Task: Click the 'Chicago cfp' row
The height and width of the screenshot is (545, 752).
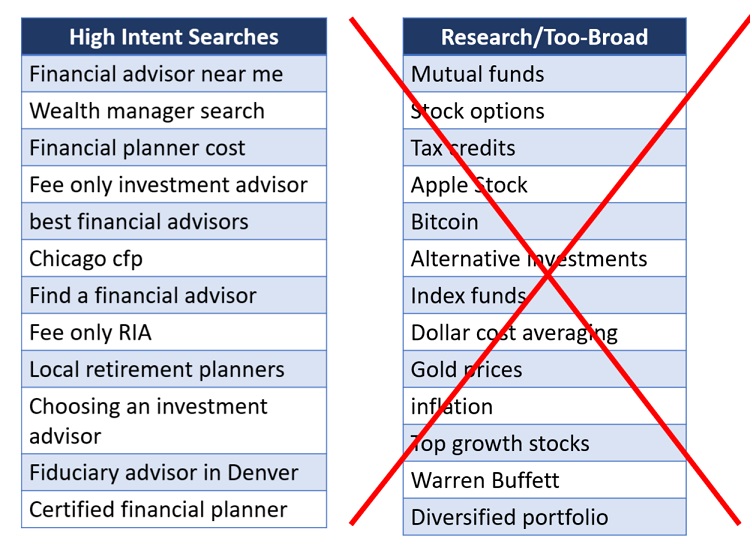Action: 86,259
